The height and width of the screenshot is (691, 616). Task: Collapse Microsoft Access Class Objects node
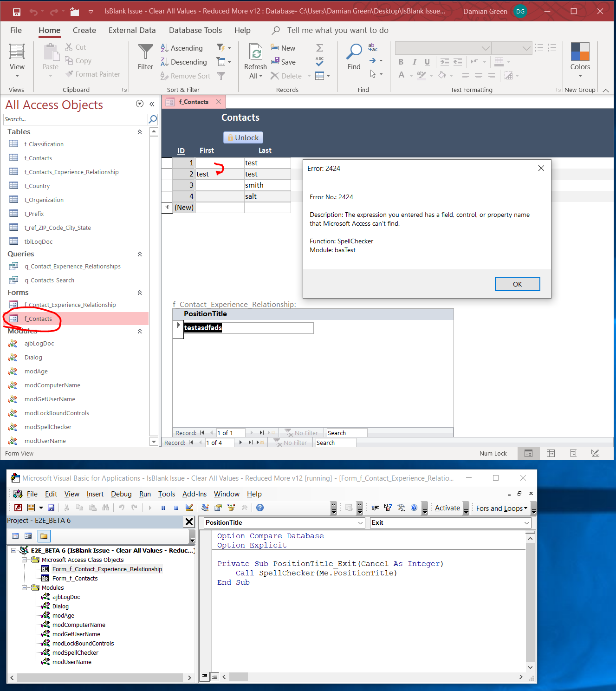tap(24, 560)
